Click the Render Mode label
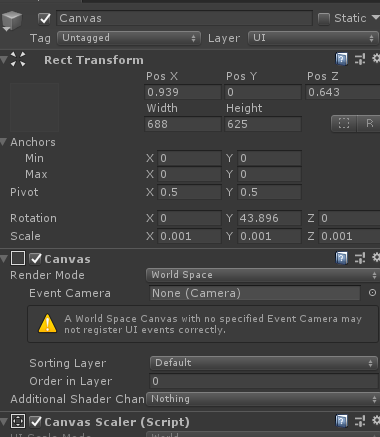380x437 pixels. (x=47, y=275)
